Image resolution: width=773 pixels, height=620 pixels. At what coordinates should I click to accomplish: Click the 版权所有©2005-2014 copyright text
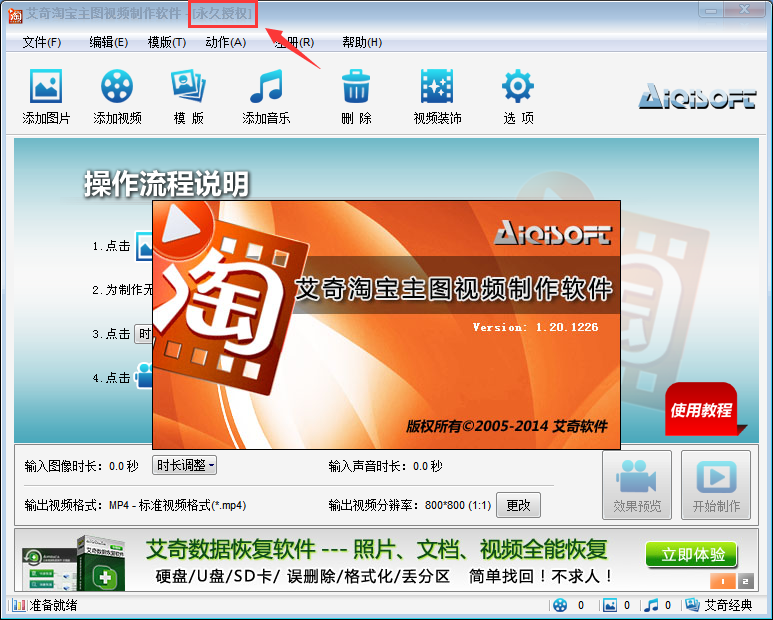507,426
